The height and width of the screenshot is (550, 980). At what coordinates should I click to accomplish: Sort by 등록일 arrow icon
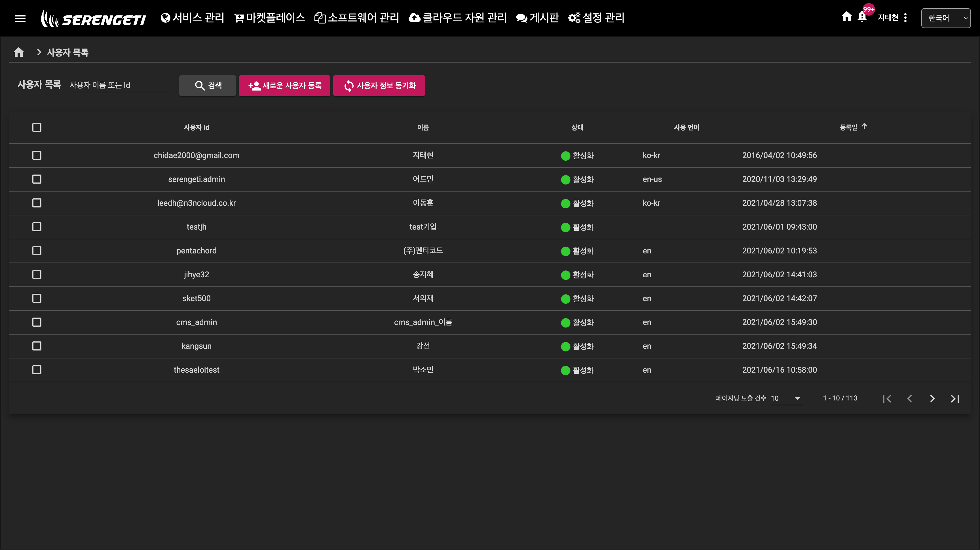(864, 126)
